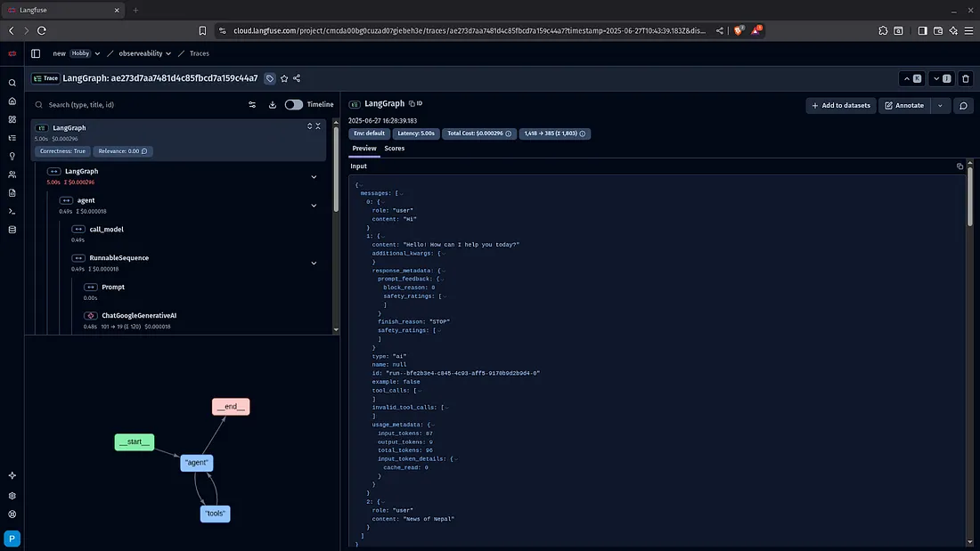The width and height of the screenshot is (980, 551).
Task: Open the user profile avatar P
Action: (12, 539)
